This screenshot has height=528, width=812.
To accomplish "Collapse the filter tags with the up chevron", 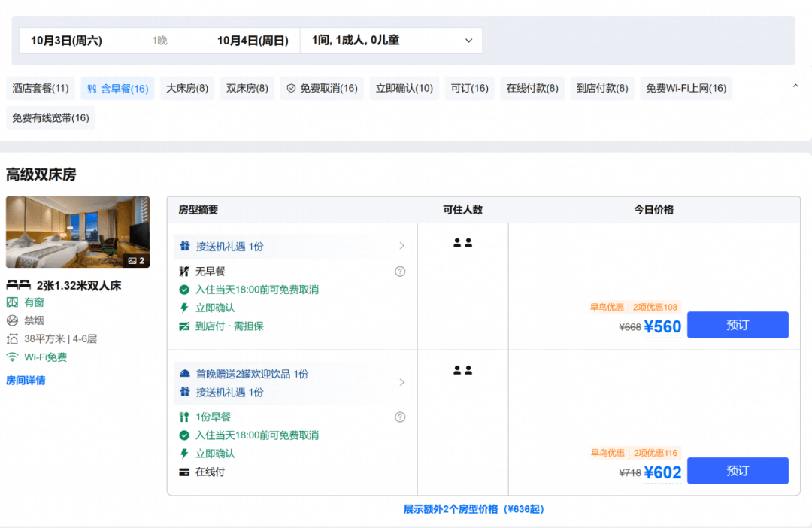I will [x=796, y=86].
